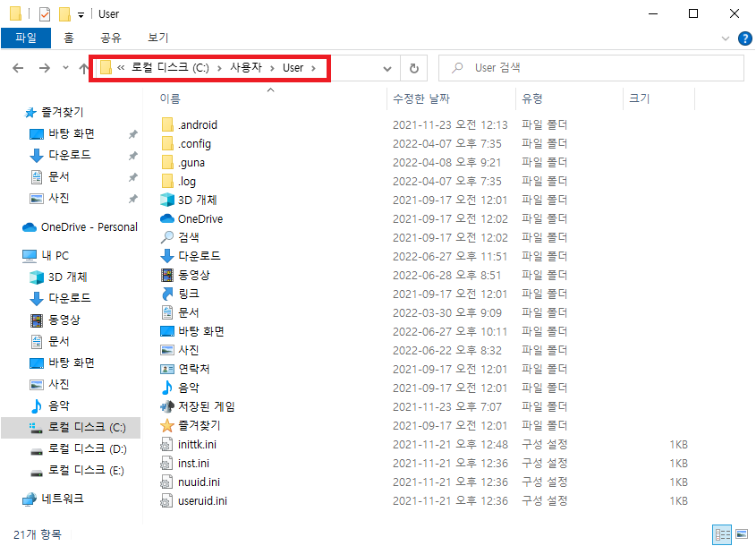Open the 홈 ribbon tab
Screen dimensions: 756x546
tap(69, 38)
